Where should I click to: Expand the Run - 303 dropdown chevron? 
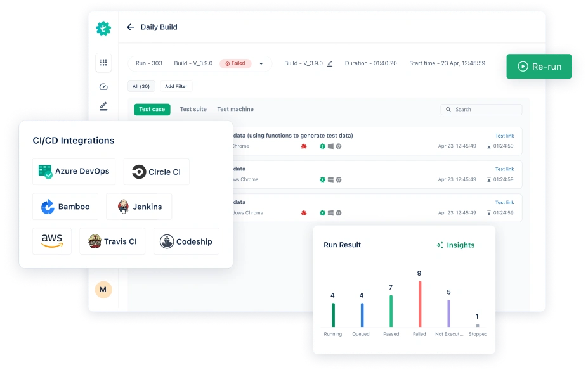coord(261,64)
